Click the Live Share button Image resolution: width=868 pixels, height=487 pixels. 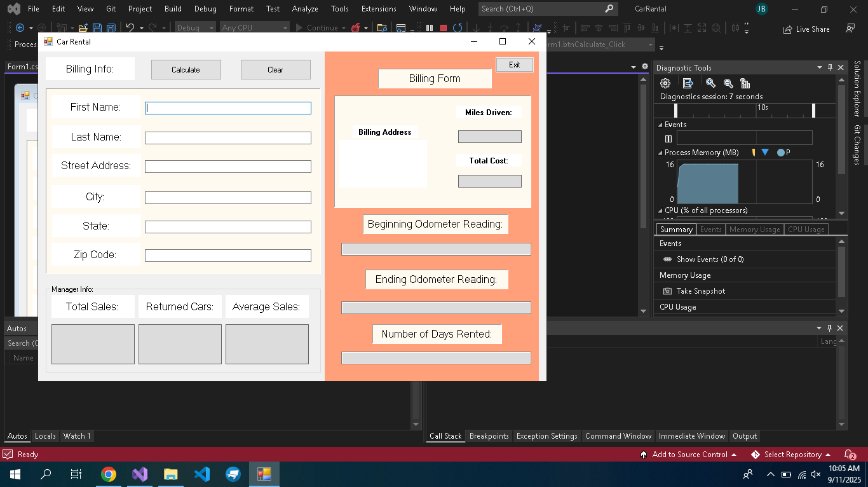[x=806, y=29]
